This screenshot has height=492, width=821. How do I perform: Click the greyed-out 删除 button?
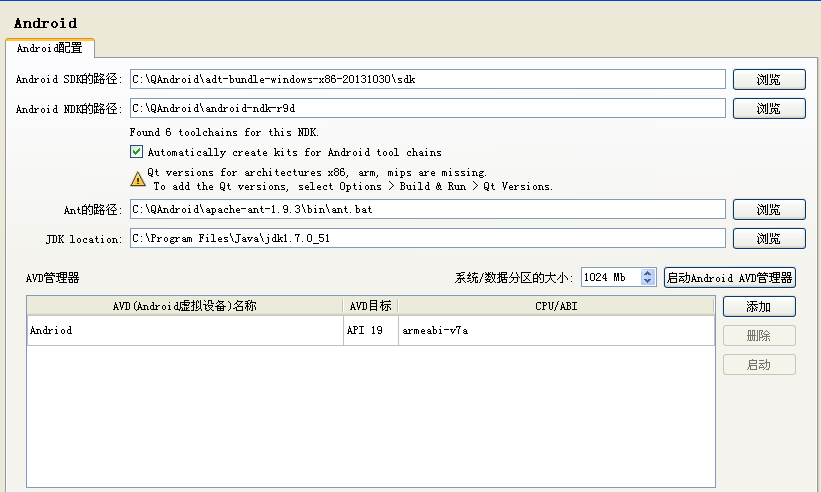759,336
